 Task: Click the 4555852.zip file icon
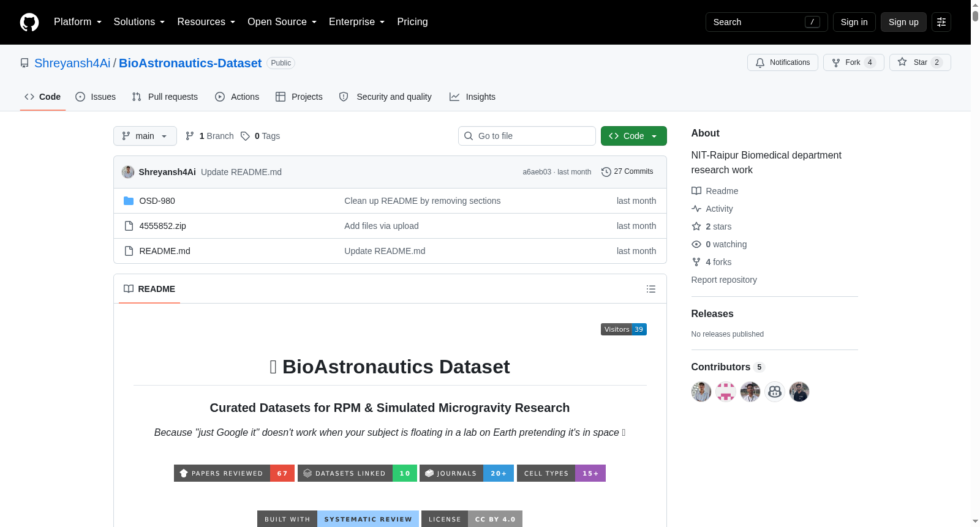tap(129, 226)
